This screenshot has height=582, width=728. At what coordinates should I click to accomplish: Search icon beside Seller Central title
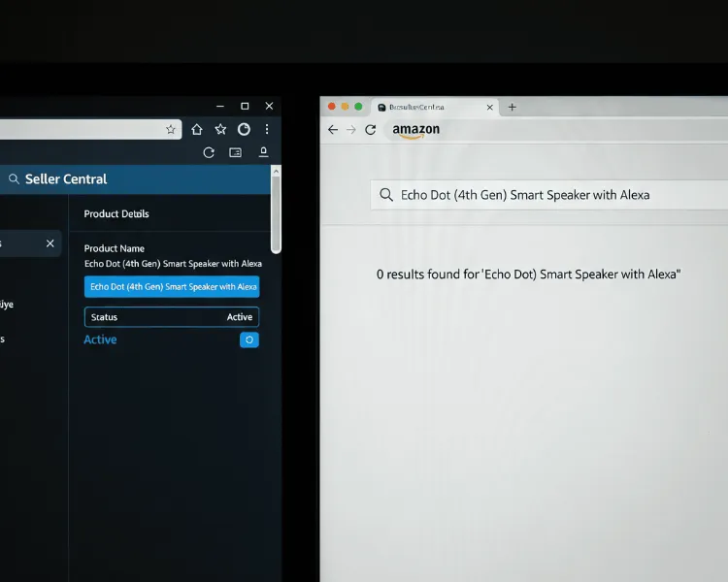[14, 179]
